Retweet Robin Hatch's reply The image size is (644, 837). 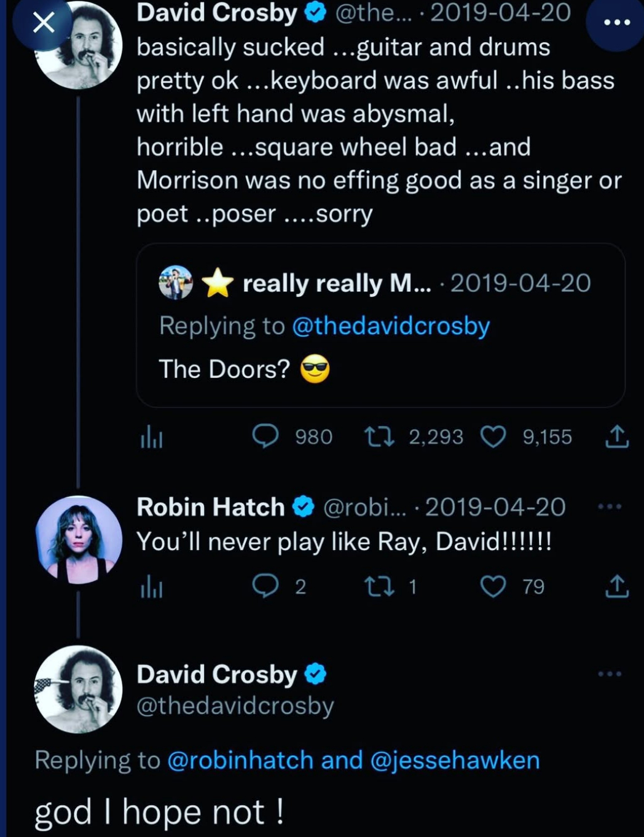pyautogui.click(x=380, y=587)
